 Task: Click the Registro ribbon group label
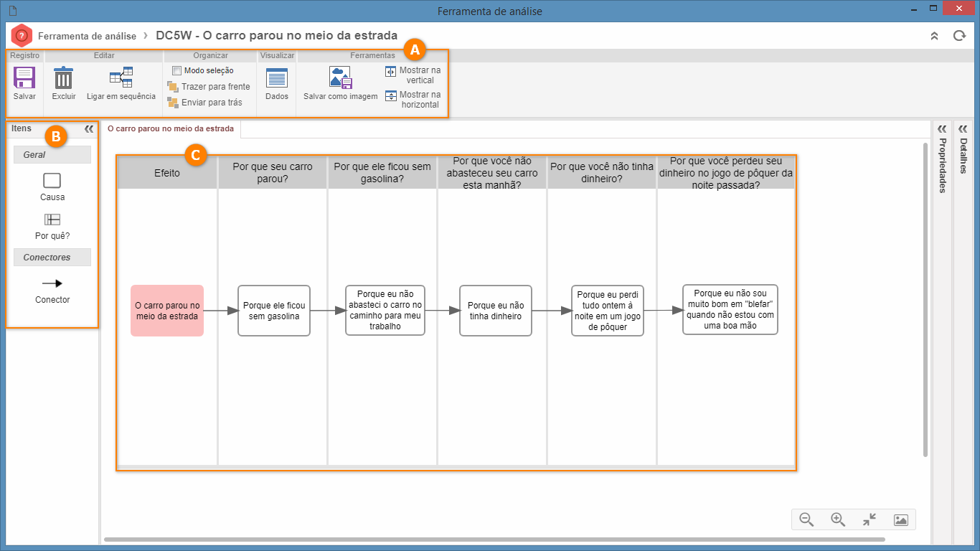[24, 55]
